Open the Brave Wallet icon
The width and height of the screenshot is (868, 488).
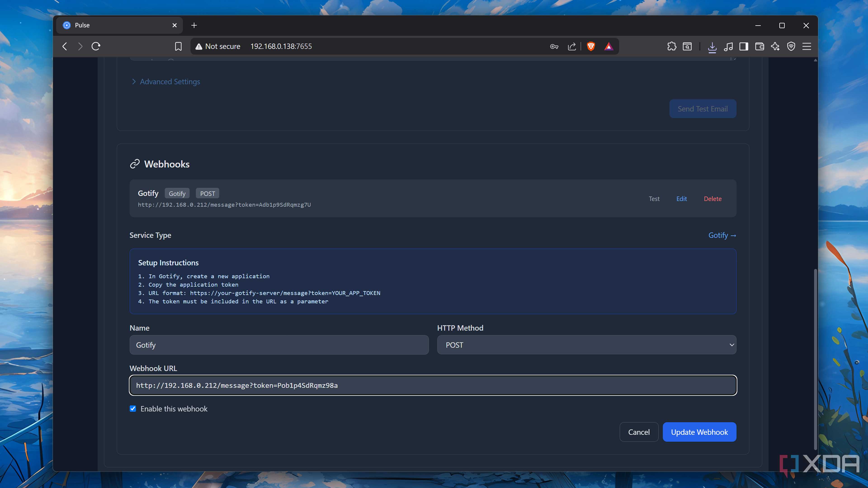tap(759, 47)
